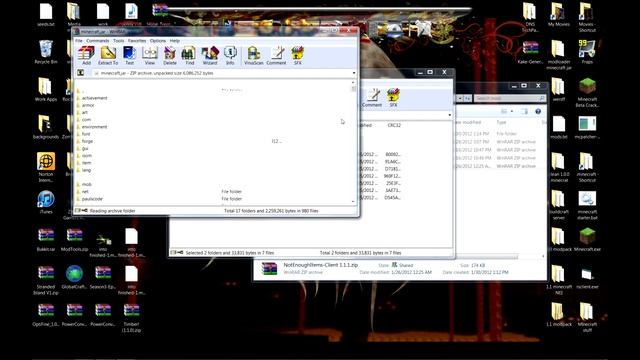Open the mcpatcher desktop icon
The image size is (640, 360).
[x=587, y=127]
